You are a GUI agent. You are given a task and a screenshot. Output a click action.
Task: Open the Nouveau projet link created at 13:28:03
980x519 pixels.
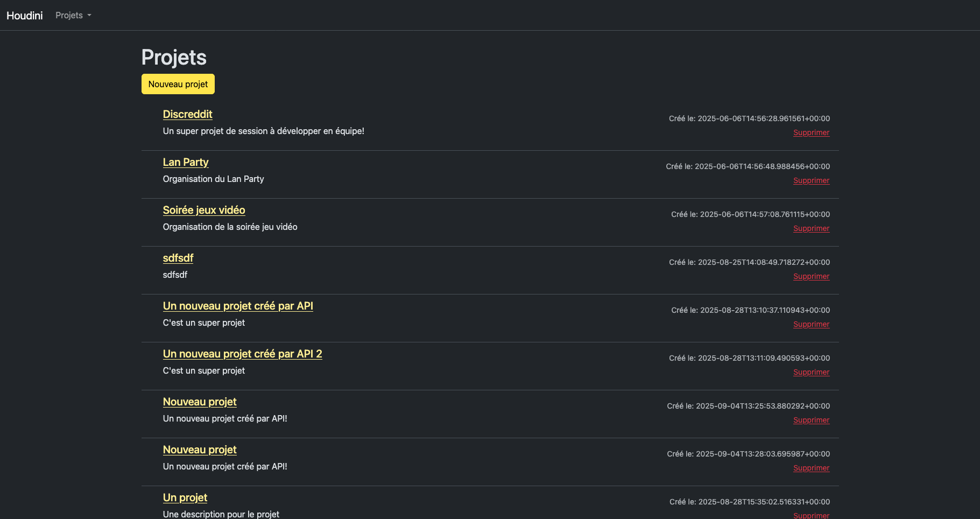click(200, 450)
